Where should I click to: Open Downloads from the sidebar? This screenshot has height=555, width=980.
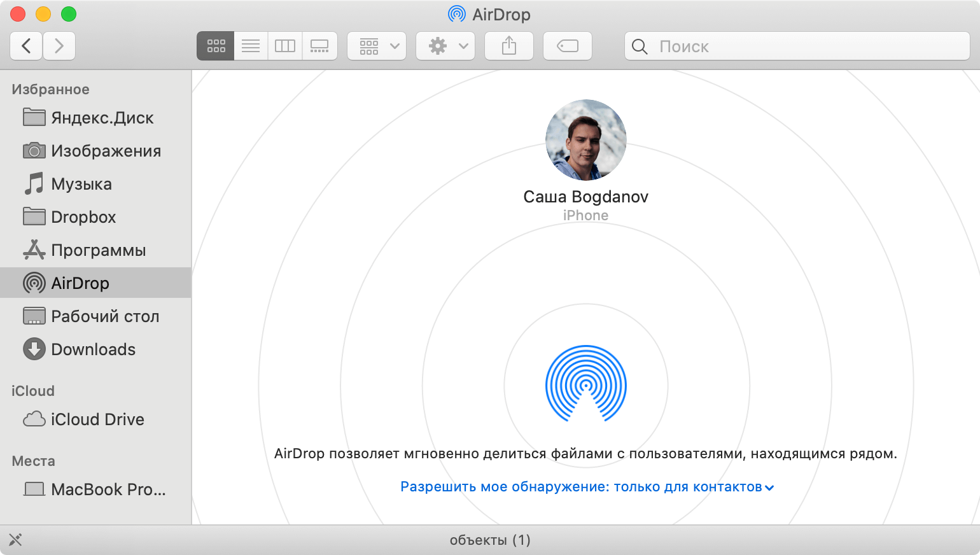tap(93, 349)
